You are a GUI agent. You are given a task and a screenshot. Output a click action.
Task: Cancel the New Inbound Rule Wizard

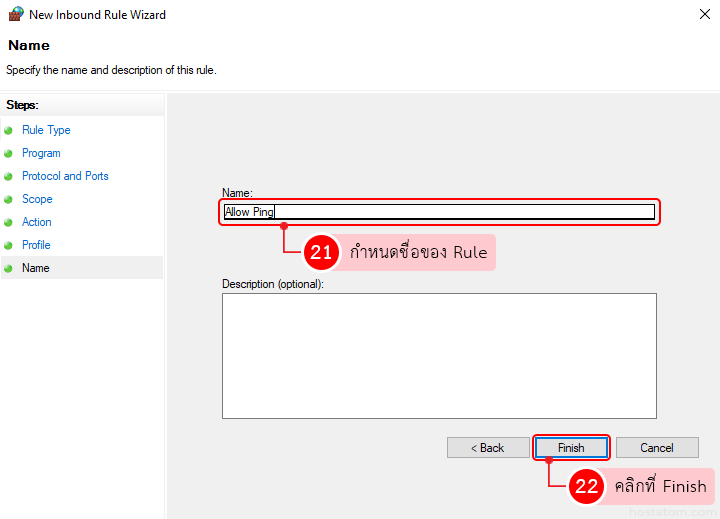[x=657, y=448]
